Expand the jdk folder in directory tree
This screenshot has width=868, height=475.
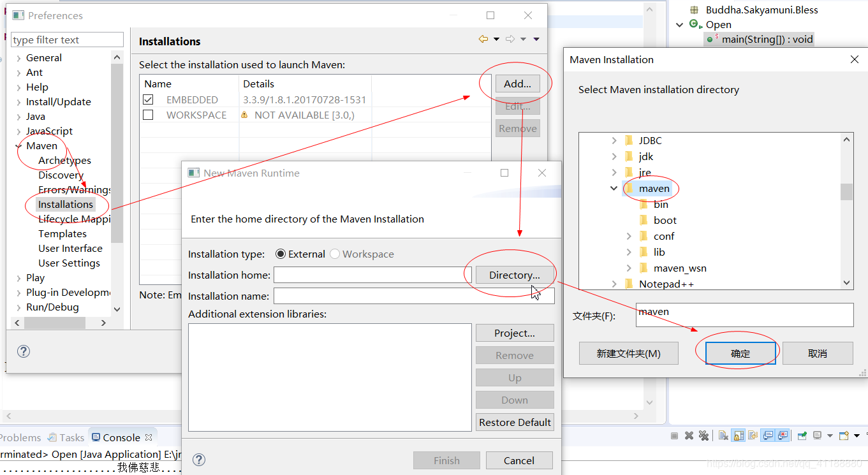614,156
